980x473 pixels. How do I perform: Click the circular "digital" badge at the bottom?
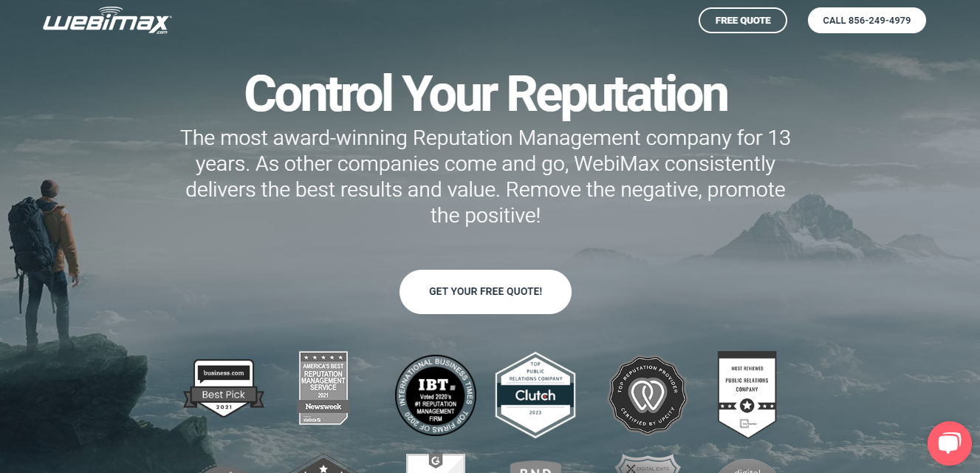tap(747, 466)
